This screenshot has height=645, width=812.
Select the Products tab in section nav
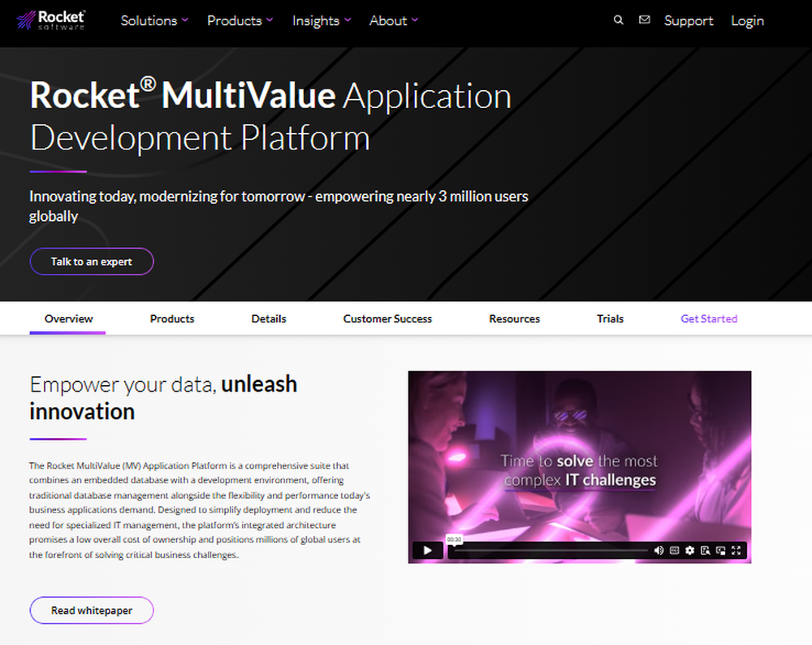(x=172, y=318)
